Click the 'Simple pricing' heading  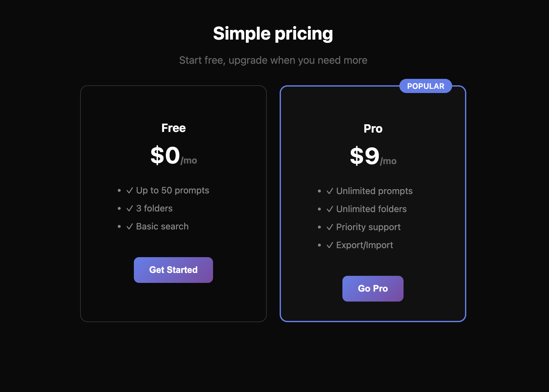click(273, 33)
